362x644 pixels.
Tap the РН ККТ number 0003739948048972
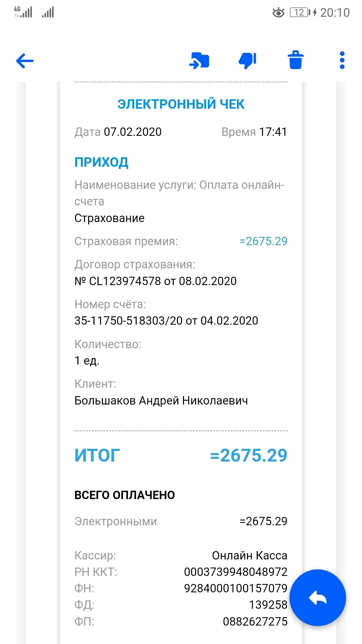pos(236,572)
